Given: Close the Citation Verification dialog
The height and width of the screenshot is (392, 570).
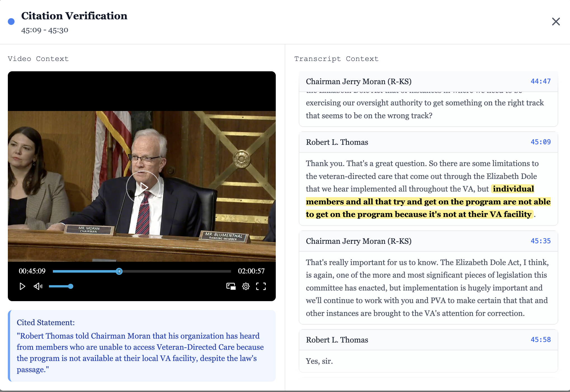Looking at the screenshot, I should [x=556, y=22].
